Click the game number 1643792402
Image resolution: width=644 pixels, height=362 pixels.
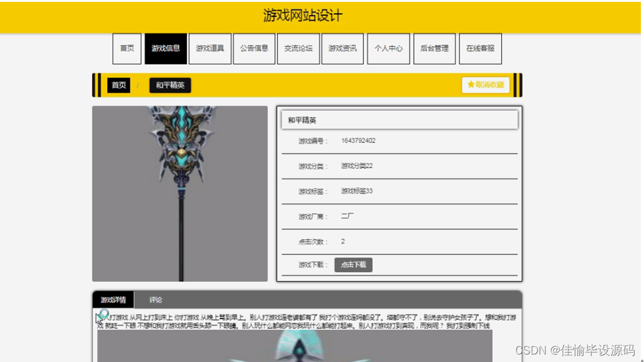pyautogui.click(x=358, y=141)
